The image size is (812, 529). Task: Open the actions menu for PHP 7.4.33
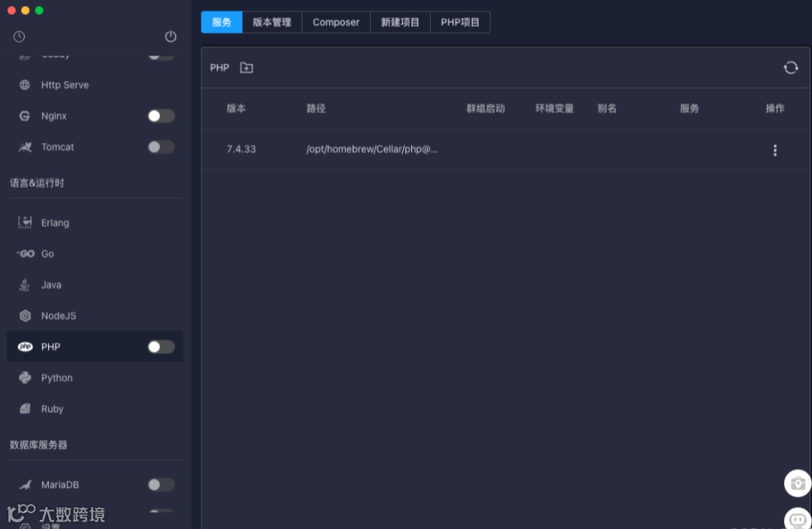(x=775, y=150)
